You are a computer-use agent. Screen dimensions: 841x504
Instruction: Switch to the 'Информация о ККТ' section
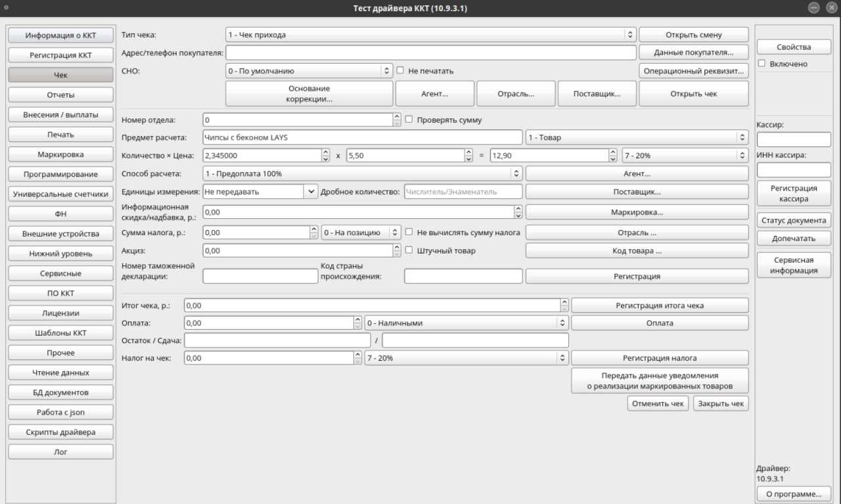click(x=60, y=35)
